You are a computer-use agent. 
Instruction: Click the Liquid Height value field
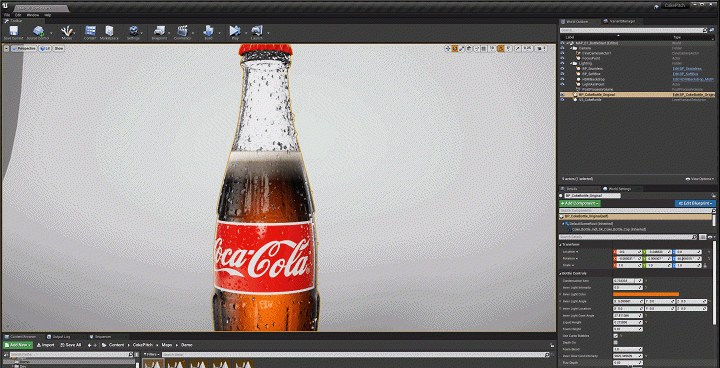click(627, 322)
